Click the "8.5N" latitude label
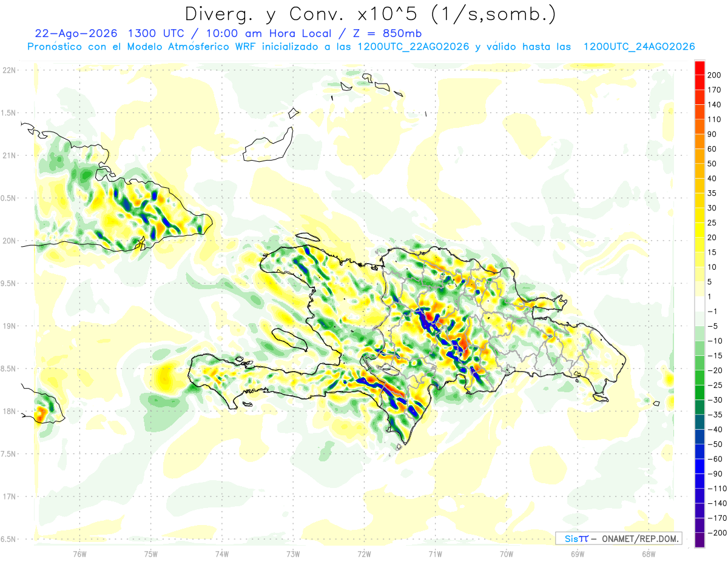The height and width of the screenshot is (562, 728). 9,369
